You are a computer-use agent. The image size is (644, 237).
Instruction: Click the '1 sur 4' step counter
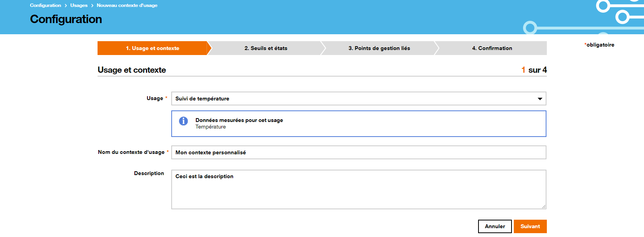(534, 70)
